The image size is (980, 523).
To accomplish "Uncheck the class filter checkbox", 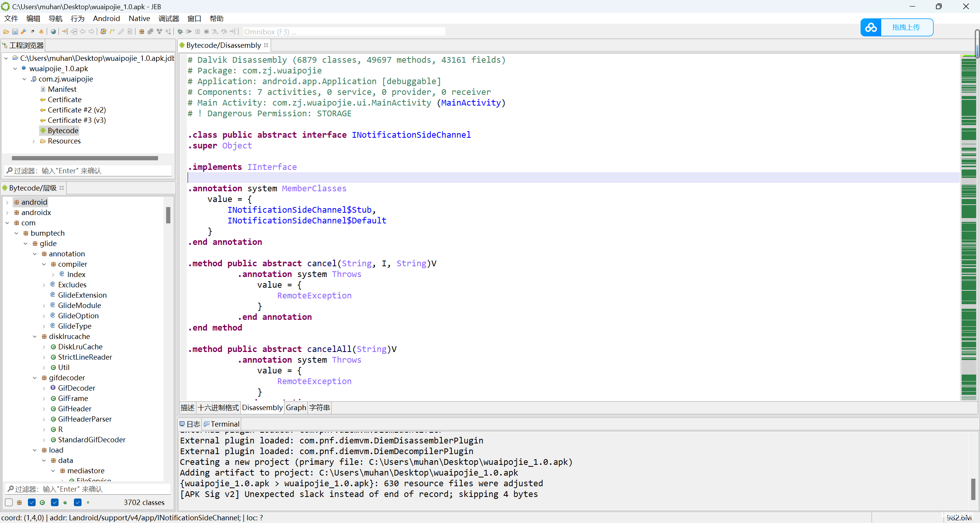I will pos(32,502).
